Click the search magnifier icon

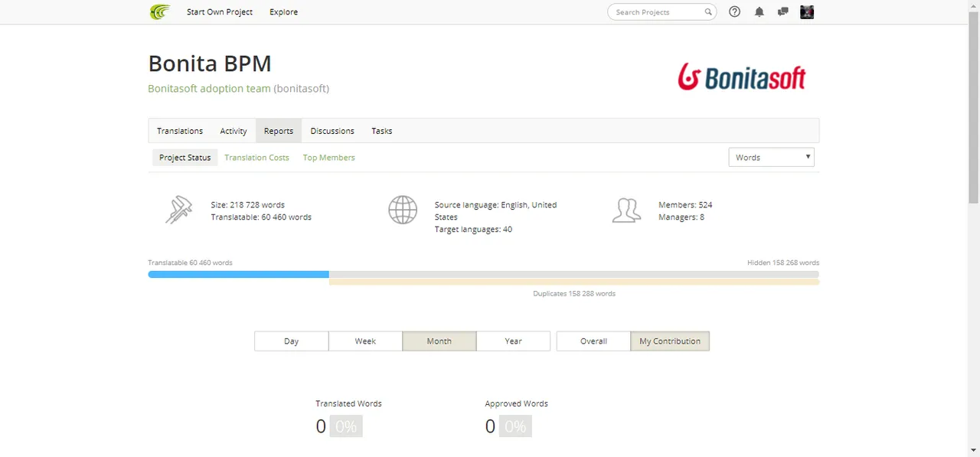[708, 11]
